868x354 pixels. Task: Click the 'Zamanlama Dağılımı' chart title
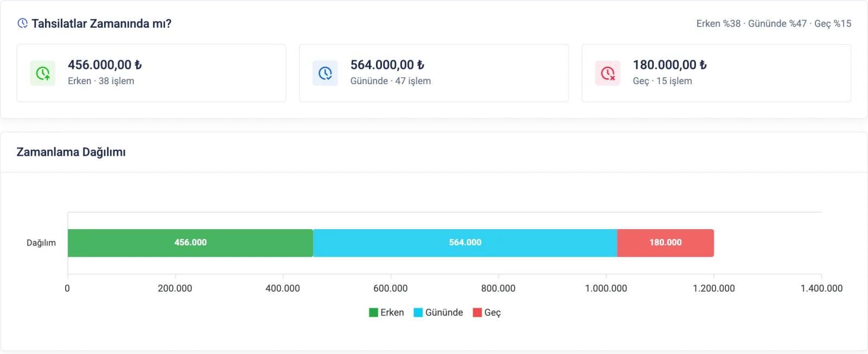pos(71,152)
